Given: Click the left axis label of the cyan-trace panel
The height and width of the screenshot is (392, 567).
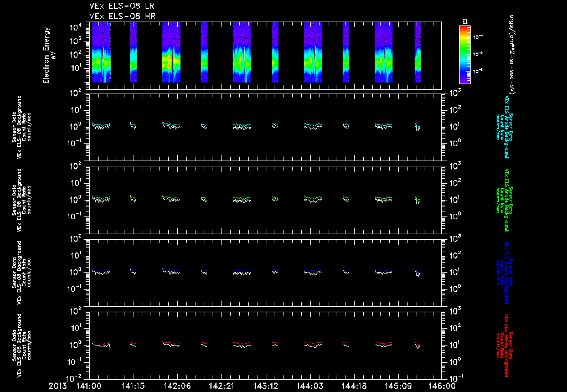Looking at the screenshot, I should click(x=22, y=127).
